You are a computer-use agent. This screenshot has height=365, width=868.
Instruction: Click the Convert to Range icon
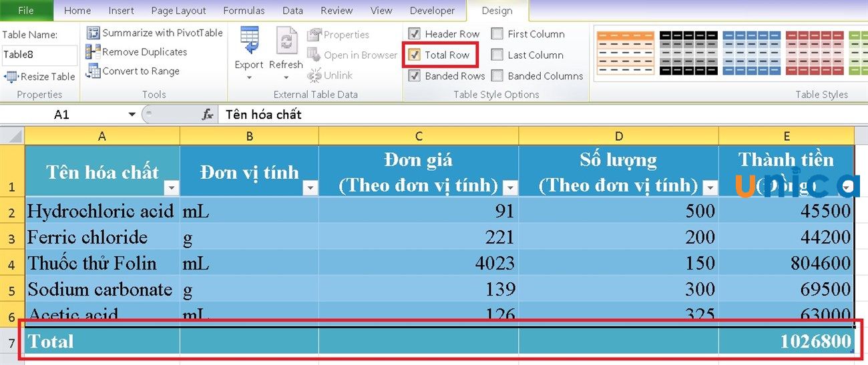pos(93,71)
